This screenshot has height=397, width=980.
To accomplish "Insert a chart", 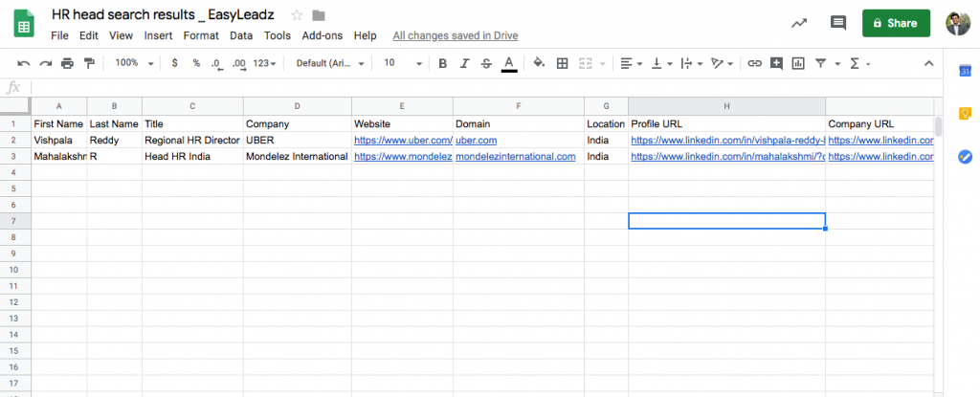I will (797, 63).
